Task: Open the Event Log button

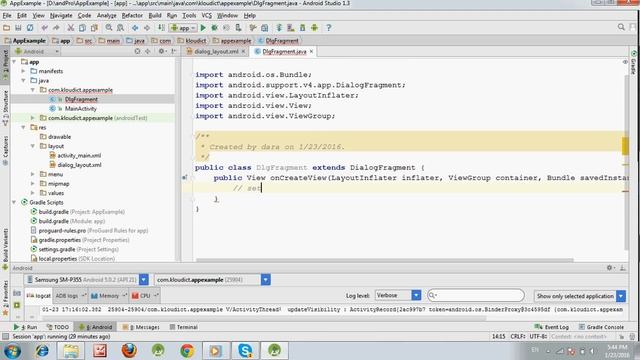Action: [552, 327]
